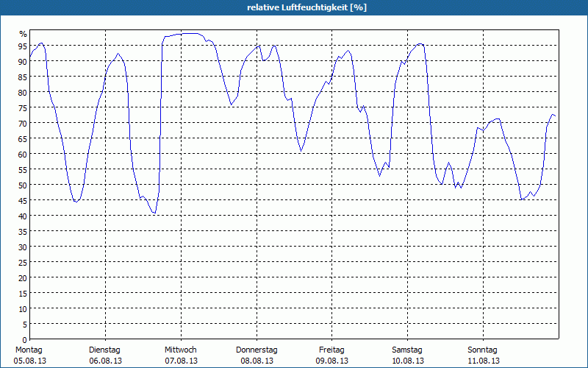Select the 'Mittwoch' day label
Viewport: 588px width, 368px height.
tap(181, 350)
